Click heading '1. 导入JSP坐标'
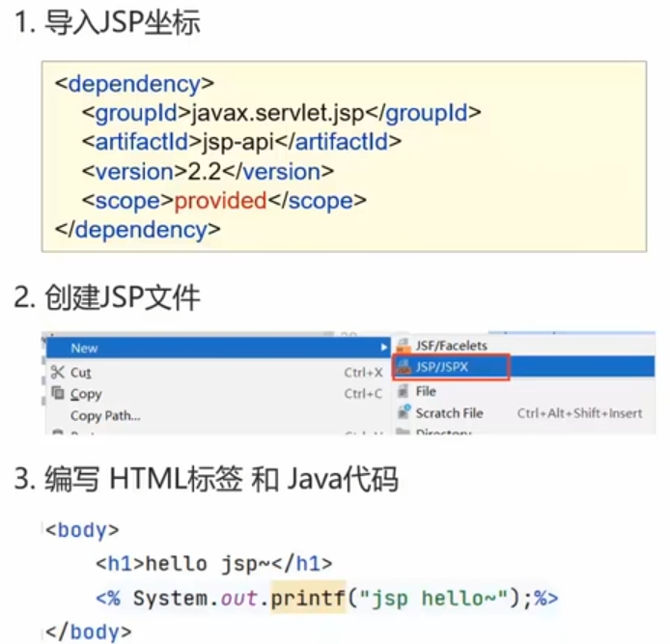The height and width of the screenshot is (644, 670). click(x=107, y=22)
